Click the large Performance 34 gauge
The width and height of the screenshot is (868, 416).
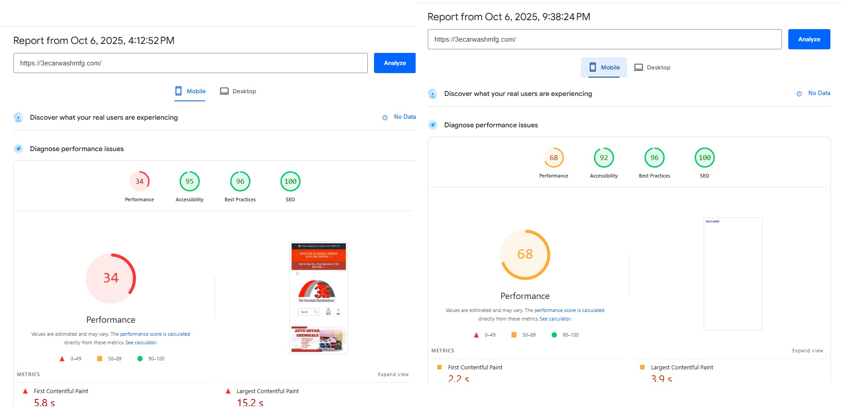coord(111,278)
